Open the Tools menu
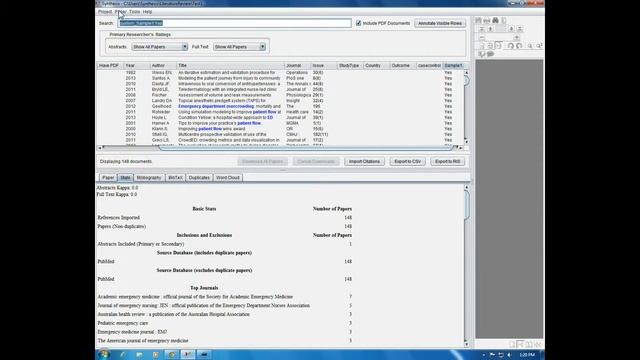Viewport: 640px width, 360px height. [134, 12]
